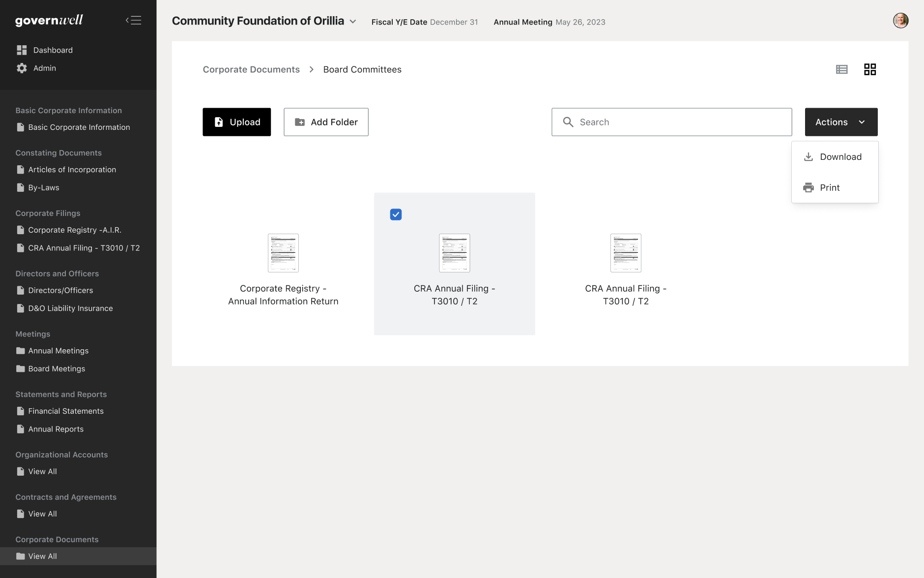The height and width of the screenshot is (578, 924).
Task: Click the Upload button
Action: [x=236, y=122]
